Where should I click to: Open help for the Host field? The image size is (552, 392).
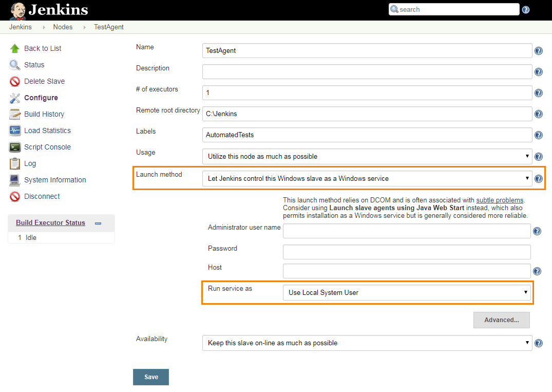(x=537, y=271)
